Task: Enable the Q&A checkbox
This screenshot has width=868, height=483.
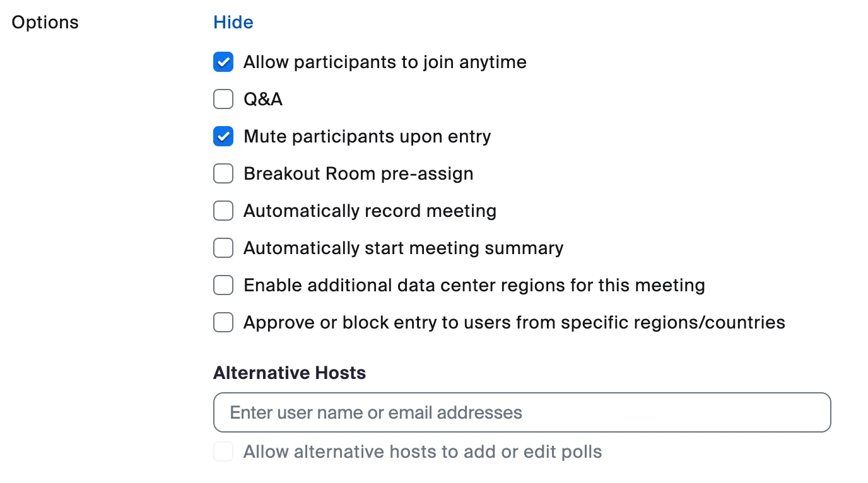Action: coord(223,100)
